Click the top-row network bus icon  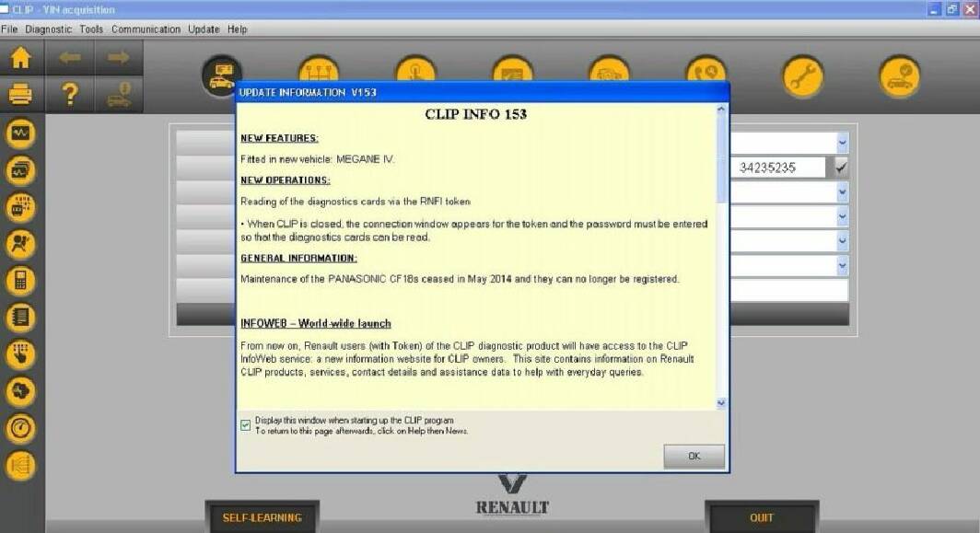pos(319,70)
